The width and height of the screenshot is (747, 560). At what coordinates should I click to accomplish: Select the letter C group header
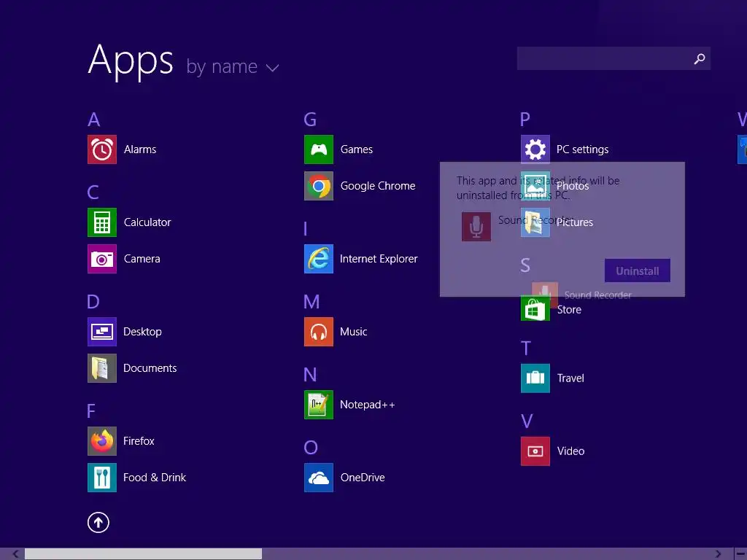(93, 192)
